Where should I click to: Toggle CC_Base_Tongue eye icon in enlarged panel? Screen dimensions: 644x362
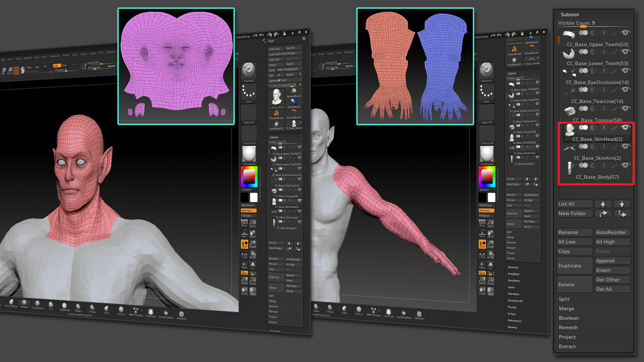pos(625,109)
